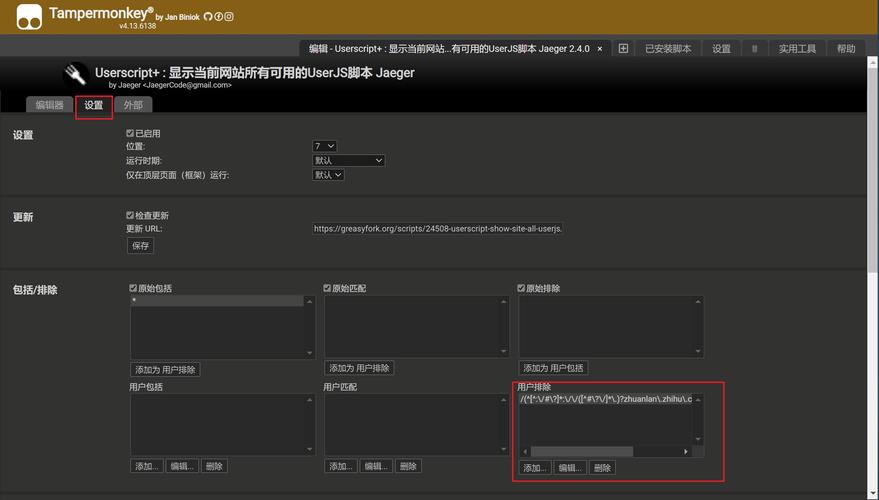Viewport: 879px width, 500px height.
Task: Click down scroll arrow of 原始排除 list
Action: point(698,351)
